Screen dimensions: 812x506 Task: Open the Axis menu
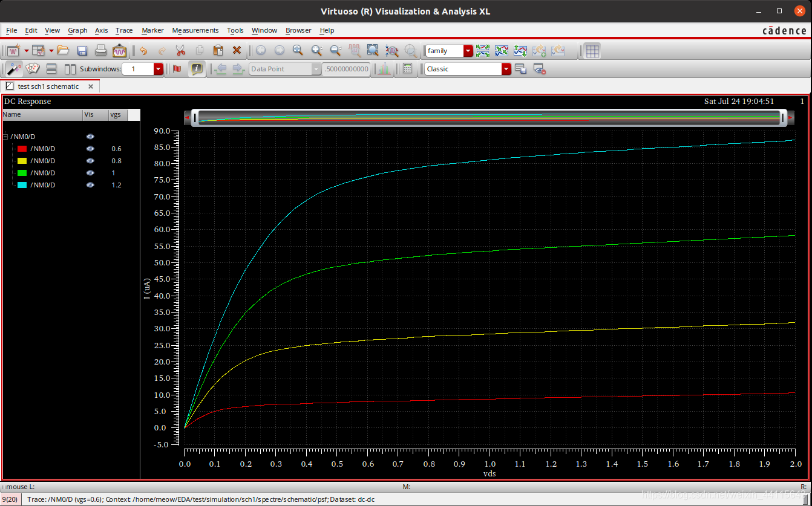click(x=102, y=30)
